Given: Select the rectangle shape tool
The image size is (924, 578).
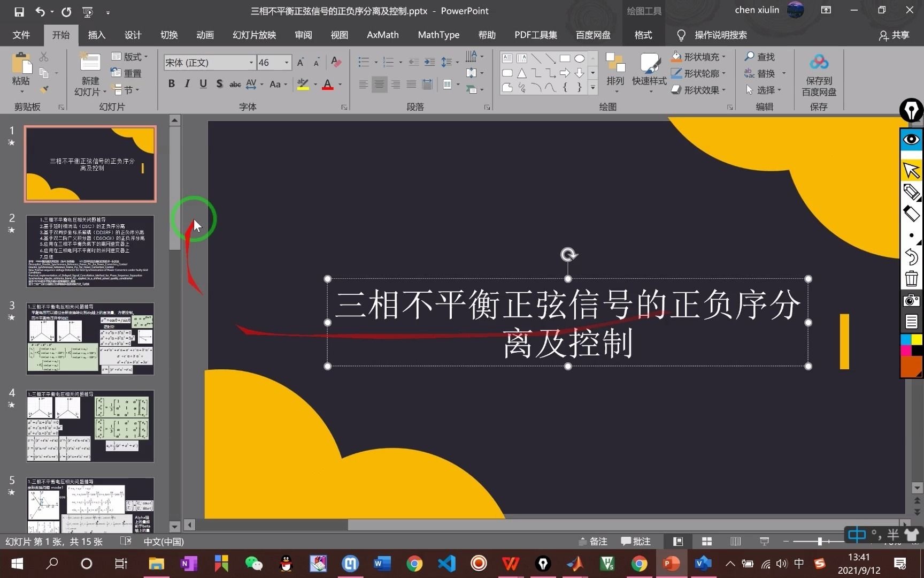Looking at the screenshot, I should tap(565, 58).
